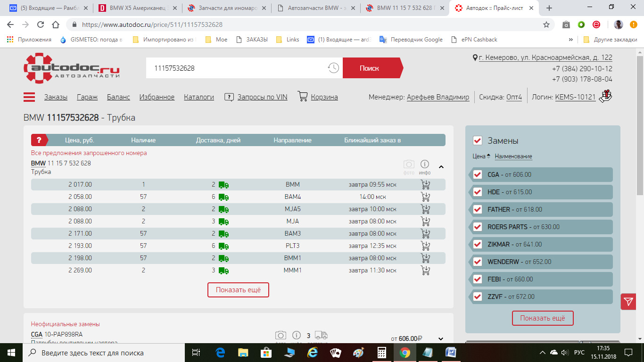The image size is (644, 362).
Task: Click the delivery truck icon in BMM row
Action: 223,185
